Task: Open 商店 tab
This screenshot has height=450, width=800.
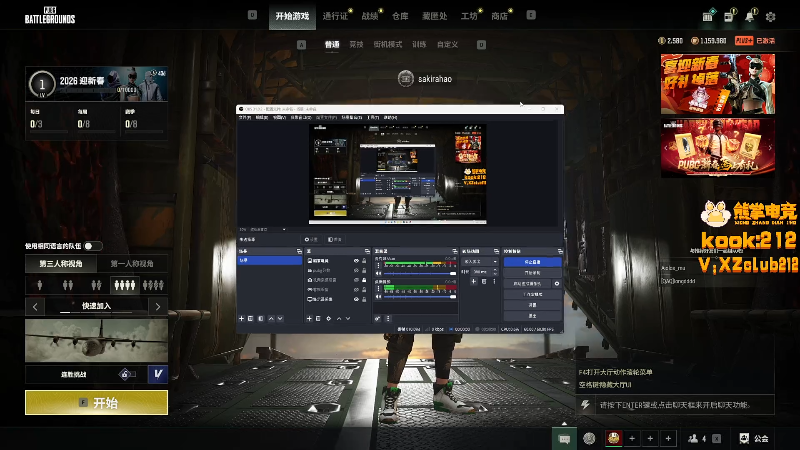Action: (499, 16)
